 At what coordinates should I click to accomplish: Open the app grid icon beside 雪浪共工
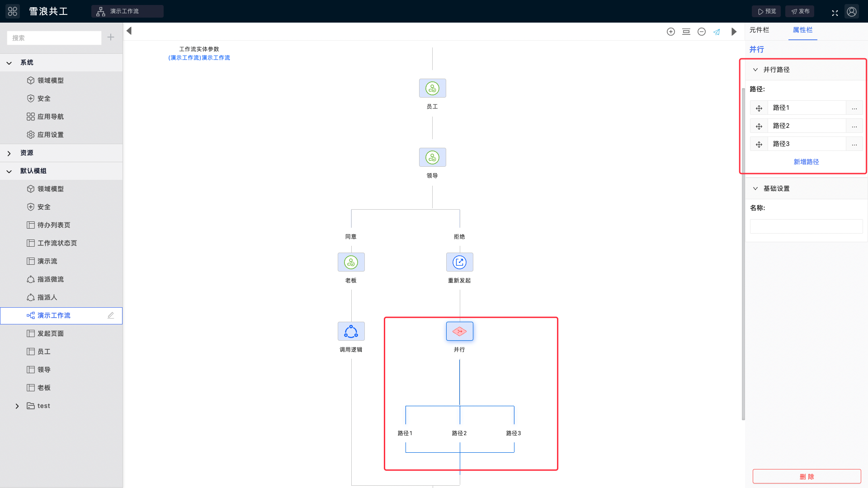(x=13, y=11)
